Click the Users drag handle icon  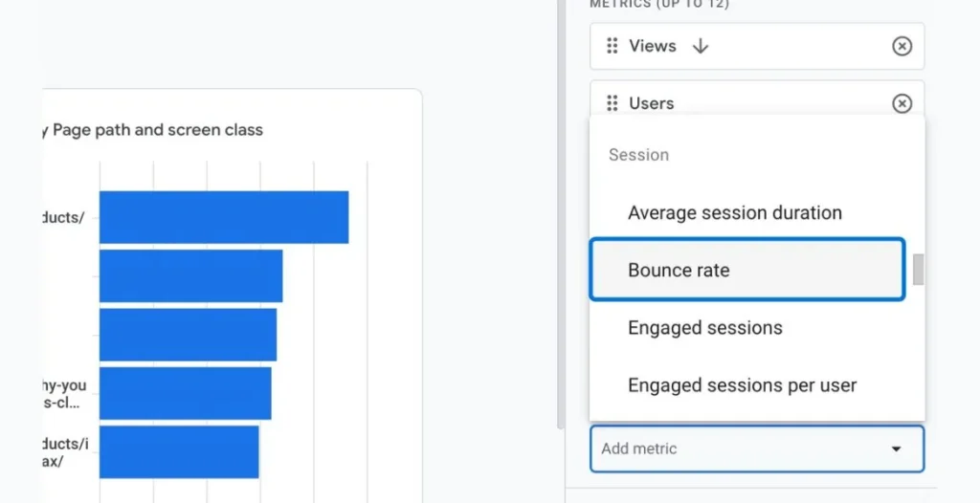pyautogui.click(x=612, y=103)
